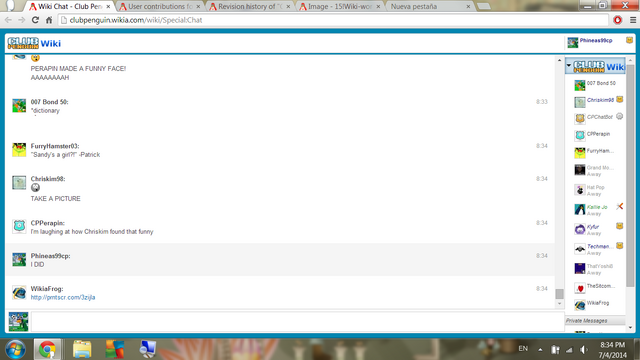
Task: Open the Chrome menu hamburger icon
Action: [633, 20]
